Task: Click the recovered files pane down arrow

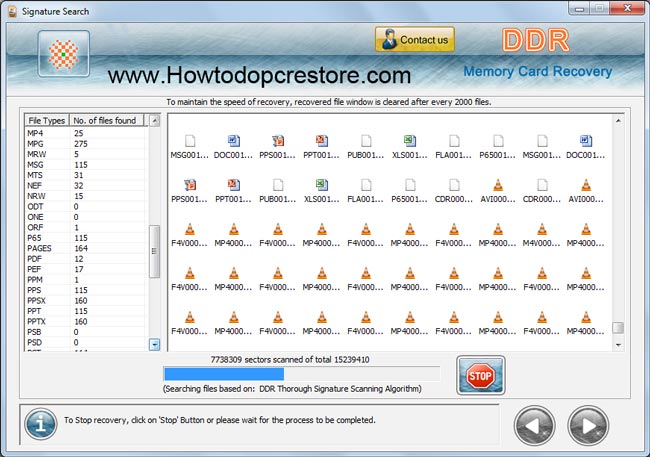Action: (x=618, y=345)
